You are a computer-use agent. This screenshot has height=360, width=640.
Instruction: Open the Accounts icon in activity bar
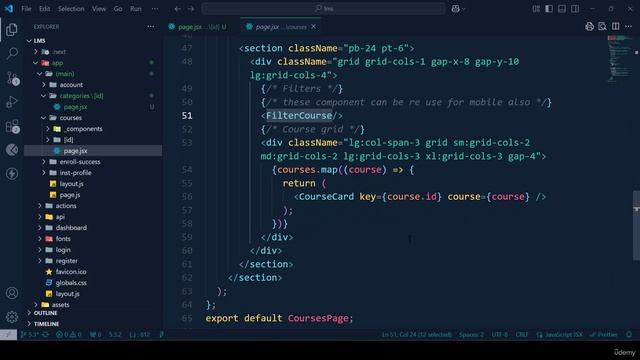pos(12,293)
